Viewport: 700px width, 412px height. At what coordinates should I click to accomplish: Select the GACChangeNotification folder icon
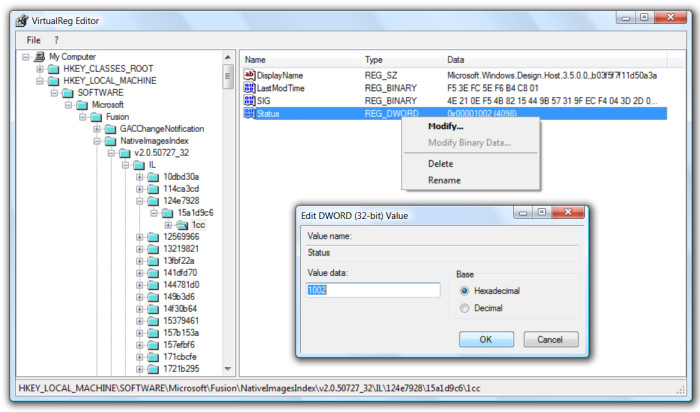110,129
